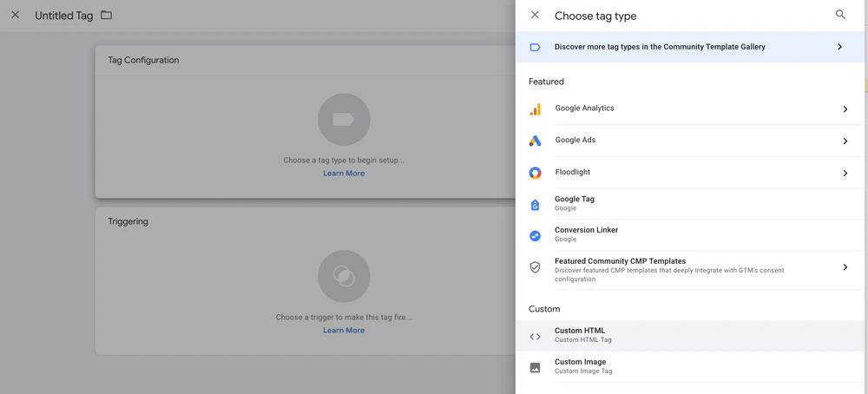Rename the Untitled Tag title
This screenshot has width=868, height=394.
coord(63,16)
